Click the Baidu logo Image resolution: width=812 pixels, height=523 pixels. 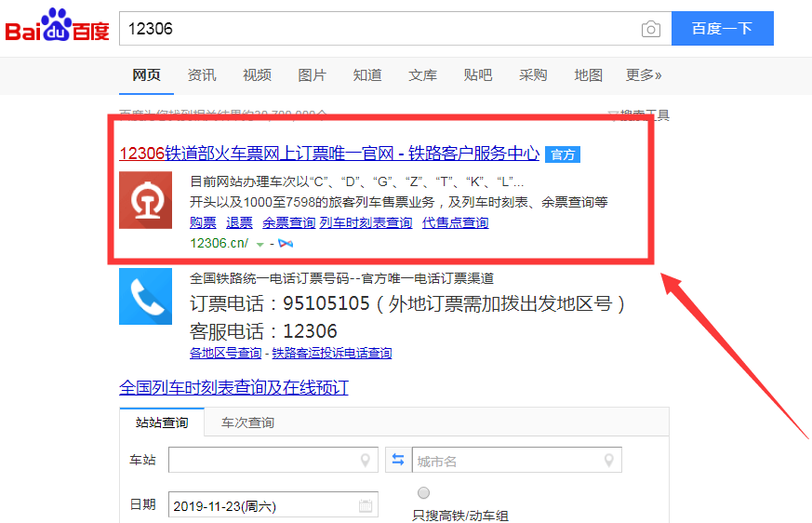click(57, 26)
